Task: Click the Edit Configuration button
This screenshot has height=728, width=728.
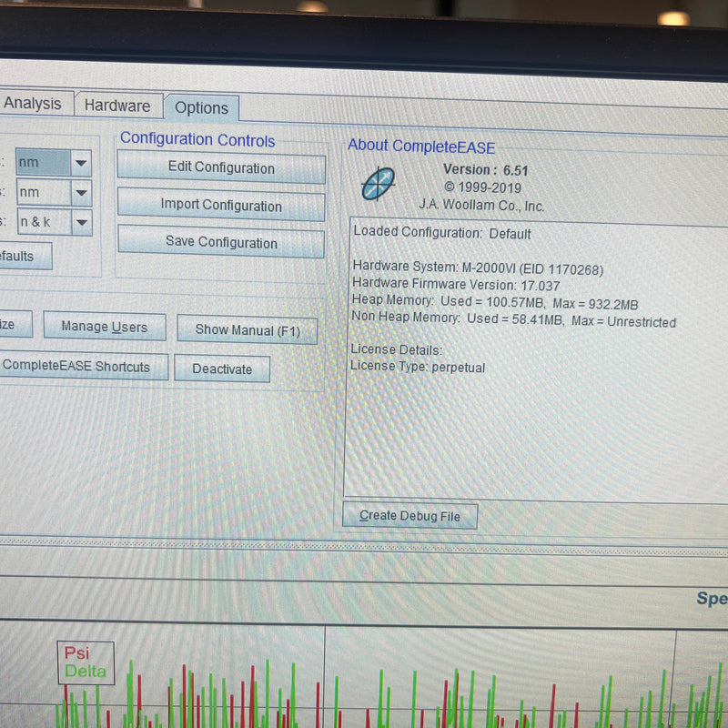Action: tap(221, 167)
